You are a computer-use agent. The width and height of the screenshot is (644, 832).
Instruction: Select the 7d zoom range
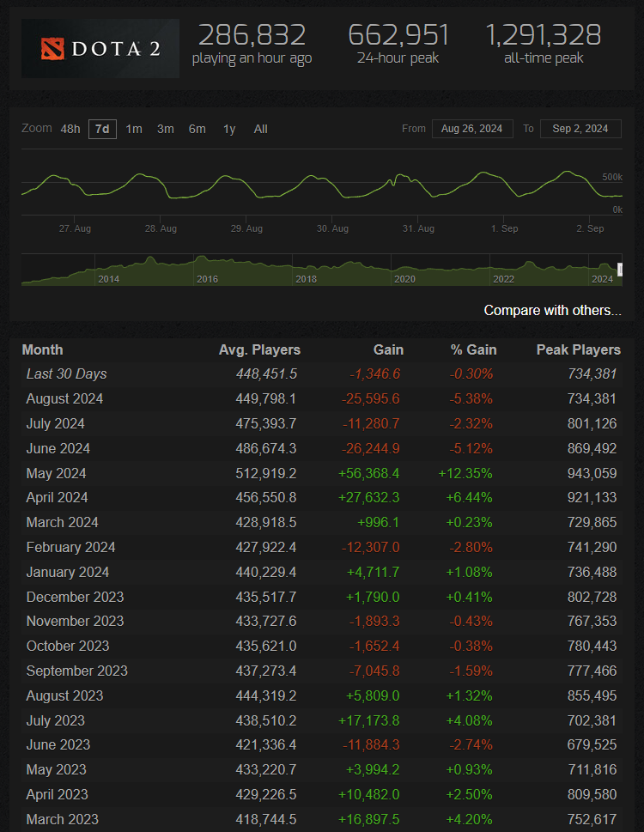(x=102, y=129)
